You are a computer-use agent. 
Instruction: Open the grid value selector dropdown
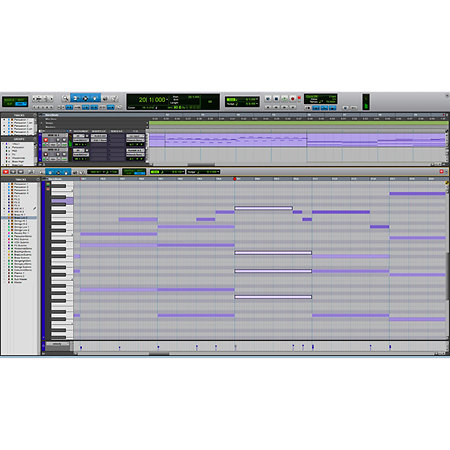click(242, 99)
